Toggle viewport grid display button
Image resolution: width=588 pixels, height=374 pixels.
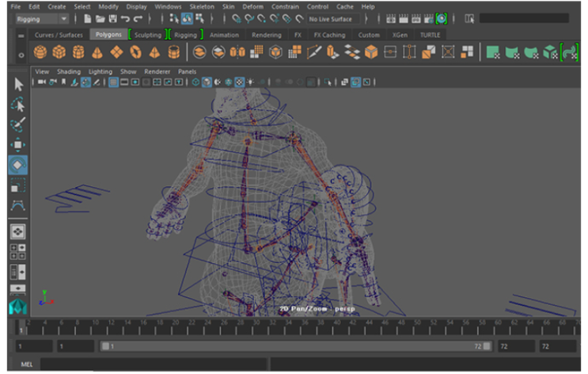click(x=113, y=82)
